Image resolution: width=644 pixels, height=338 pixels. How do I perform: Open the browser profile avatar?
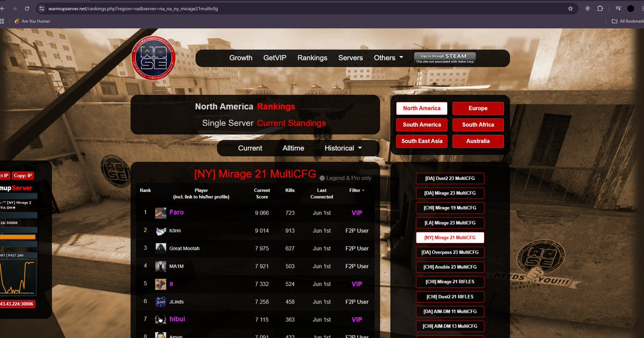point(631,9)
